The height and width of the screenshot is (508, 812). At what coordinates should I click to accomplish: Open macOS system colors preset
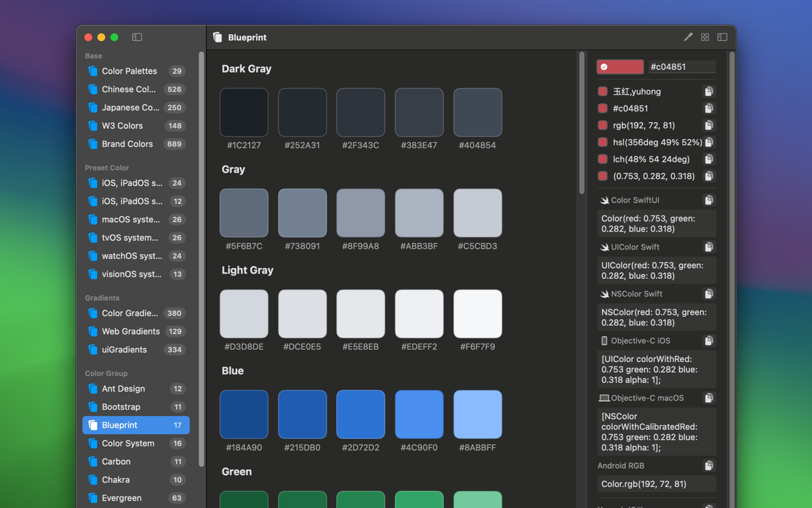pos(136,220)
